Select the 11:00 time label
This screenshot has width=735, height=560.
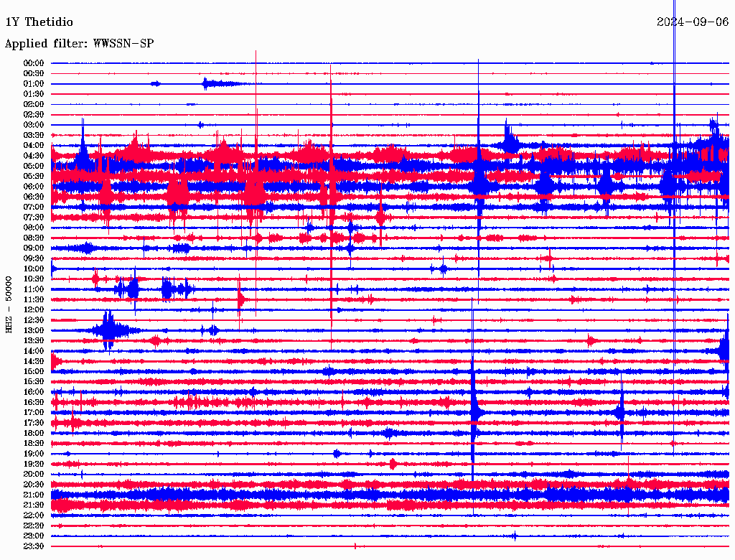click(x=34, y=289)
